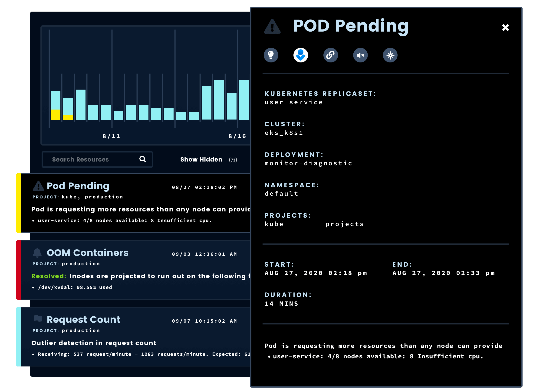Click the chain link icon
This screenshot has width=533, height=392.
[330, 55]
